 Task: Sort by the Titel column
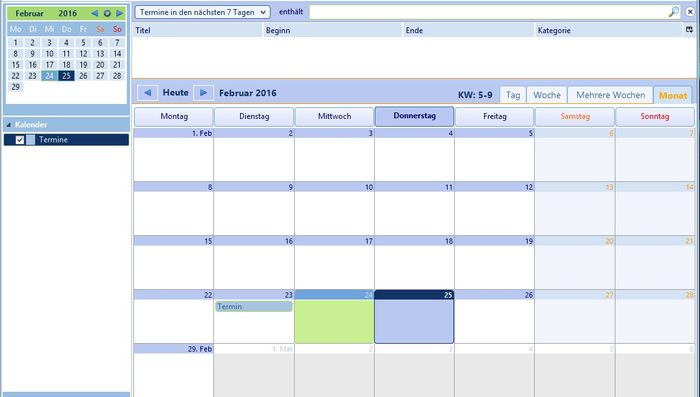[x=197, y=30]
